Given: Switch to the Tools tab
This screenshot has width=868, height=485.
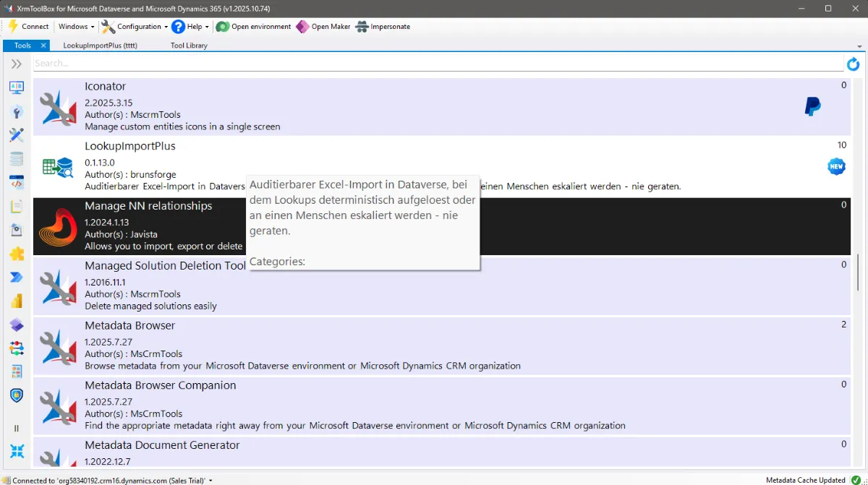Looking at the screenshot, I should [22, 46].
